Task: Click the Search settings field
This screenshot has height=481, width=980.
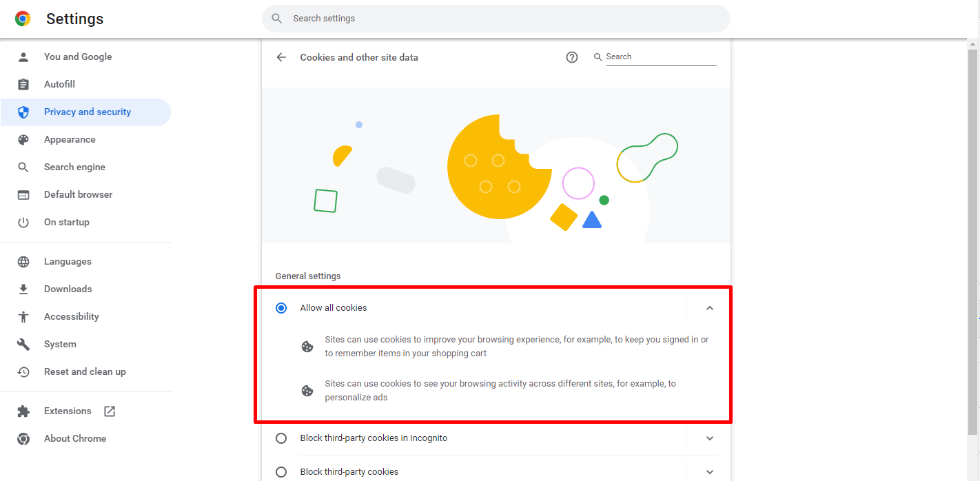Action: [x=496, y=19]
